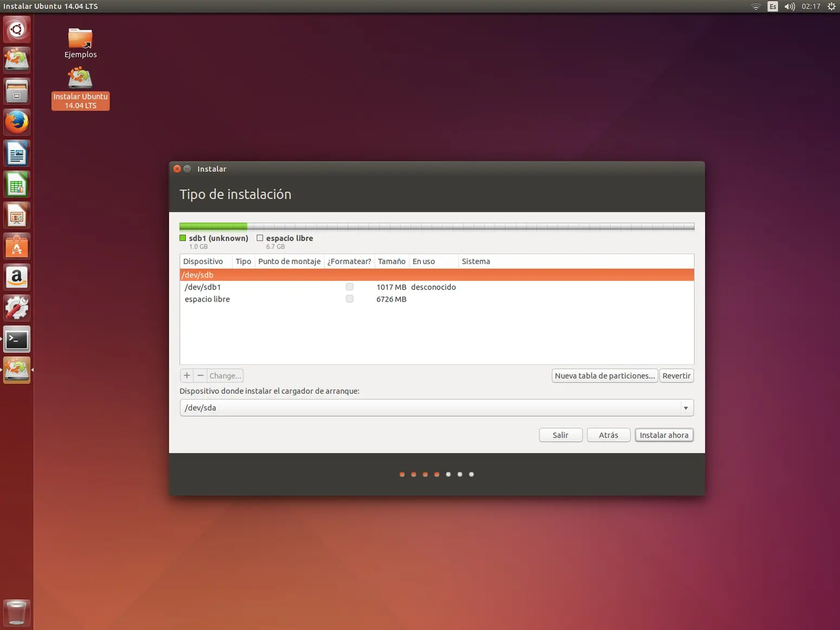
Task: Toggle format checkbox for /dev/sdb1
Action: [x=350, y=287]
